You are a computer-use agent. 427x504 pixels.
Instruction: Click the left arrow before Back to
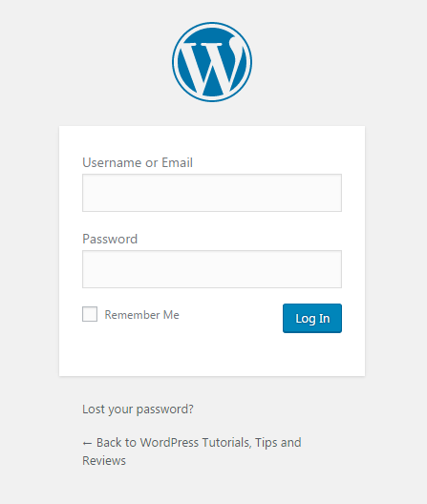(x=87, y=444)
